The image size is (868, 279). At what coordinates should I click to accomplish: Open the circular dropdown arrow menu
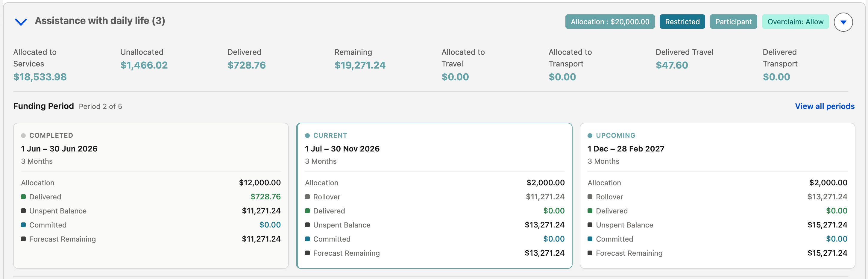point(843,22)
